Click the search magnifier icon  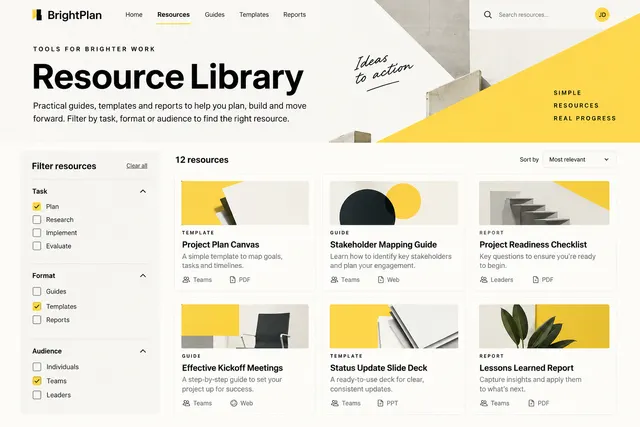(x=488, y=15)
